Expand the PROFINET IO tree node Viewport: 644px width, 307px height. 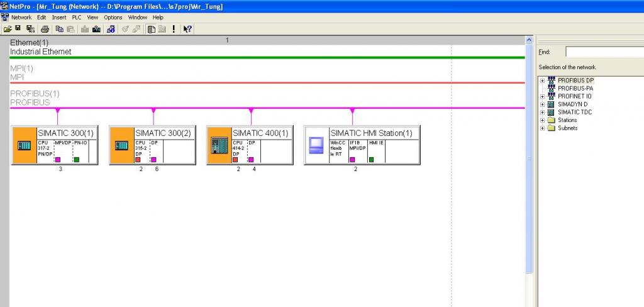click(x=542, y=97)
